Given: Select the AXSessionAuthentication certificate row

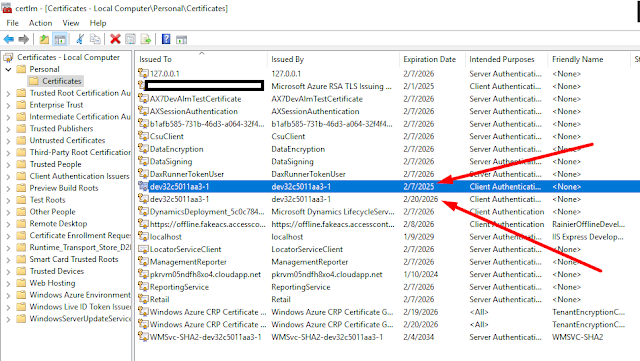Looking at the screenshot, I should pyautogui.click(x=389, y=111).
